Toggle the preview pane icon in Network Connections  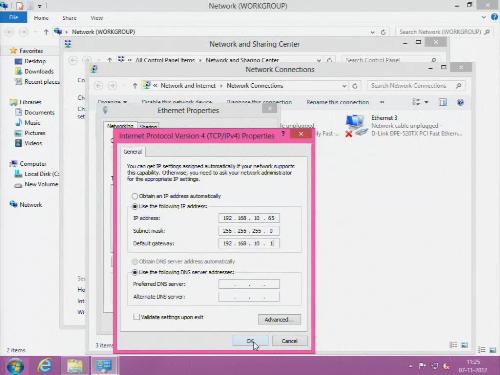click(443, 102)
